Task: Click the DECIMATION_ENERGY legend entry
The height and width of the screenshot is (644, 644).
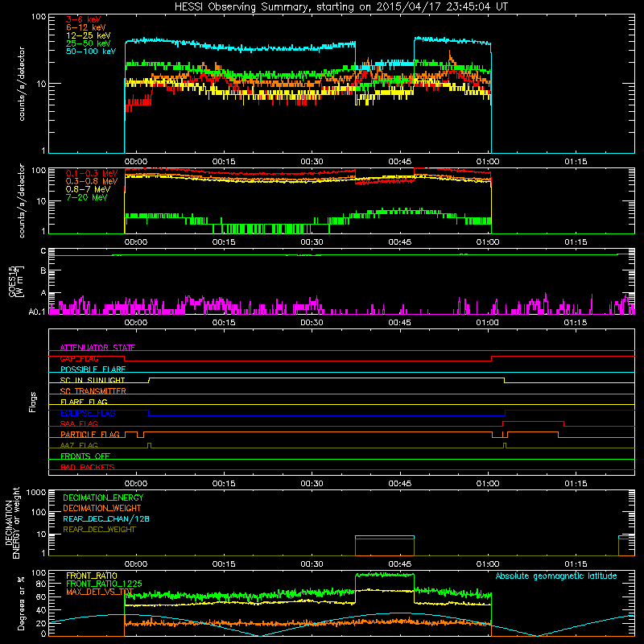Action: [103, 497]
